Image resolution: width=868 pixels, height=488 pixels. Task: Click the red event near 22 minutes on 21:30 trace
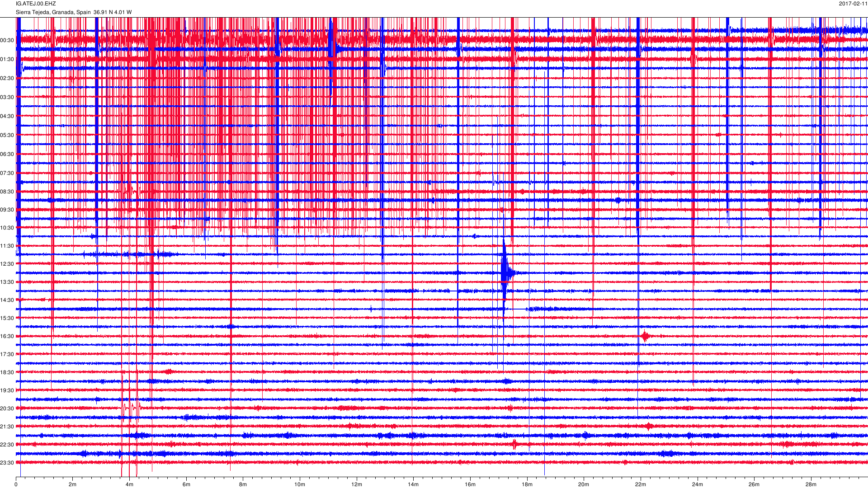pos(649,426)
